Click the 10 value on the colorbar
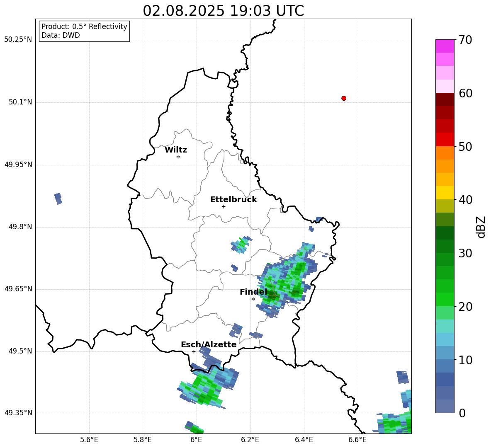This screenshot has width=491, height=448. (x=465, y=360)
